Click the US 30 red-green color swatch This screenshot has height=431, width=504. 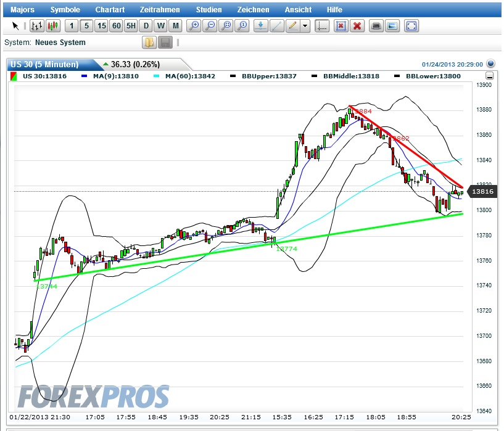point(14,76)
